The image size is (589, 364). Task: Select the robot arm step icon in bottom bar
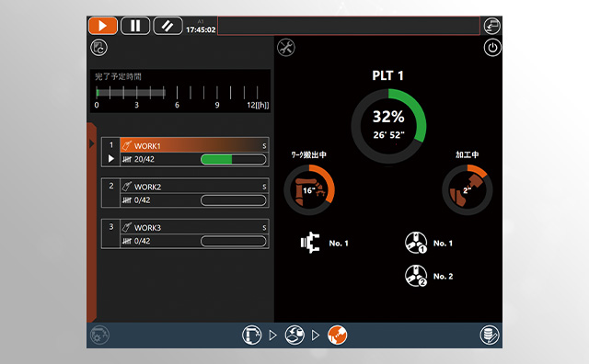coord(251,335)
